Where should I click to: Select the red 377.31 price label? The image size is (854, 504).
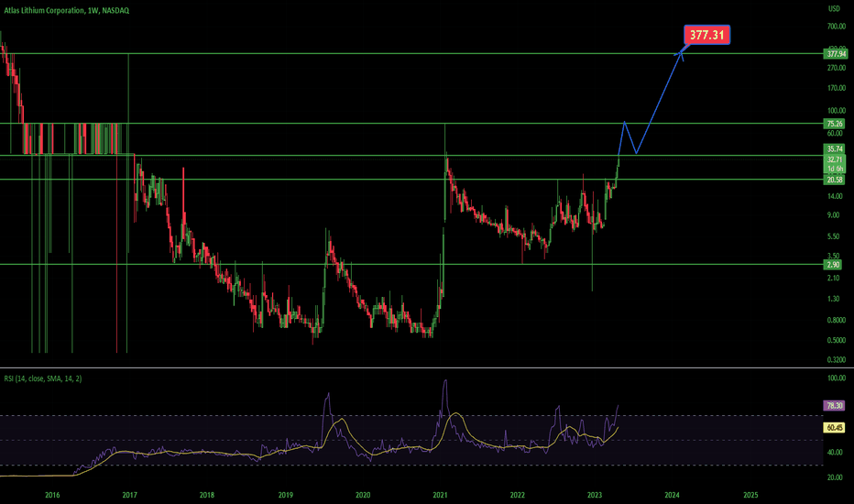coord(707,35)
